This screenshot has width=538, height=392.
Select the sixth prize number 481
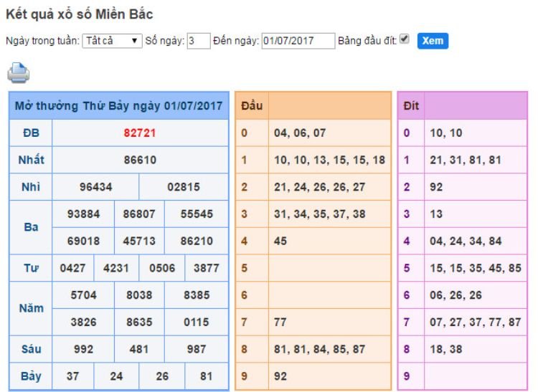tap(139, 349)
